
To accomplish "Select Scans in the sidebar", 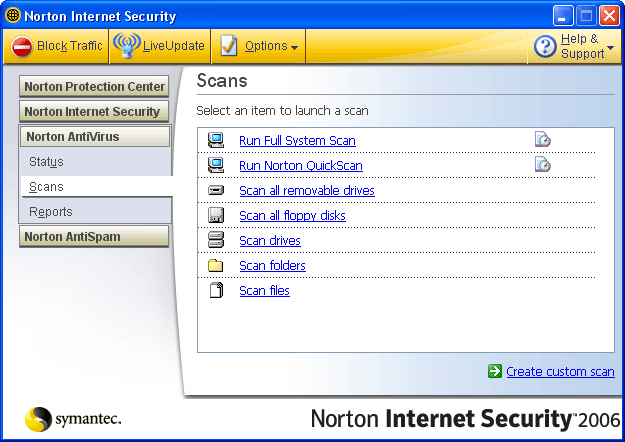I will coord(46,187).
